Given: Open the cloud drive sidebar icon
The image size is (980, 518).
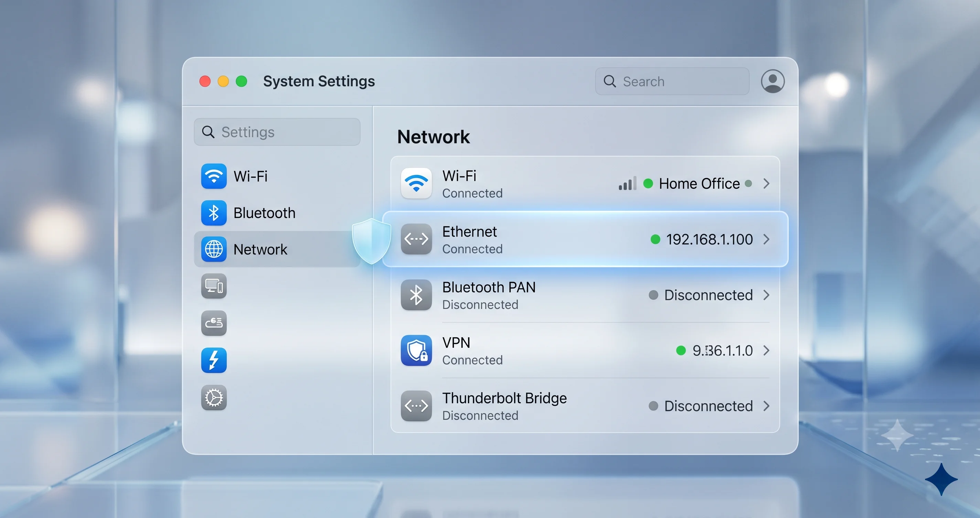Looking at the screenshot, I should (x=214, y=323).
